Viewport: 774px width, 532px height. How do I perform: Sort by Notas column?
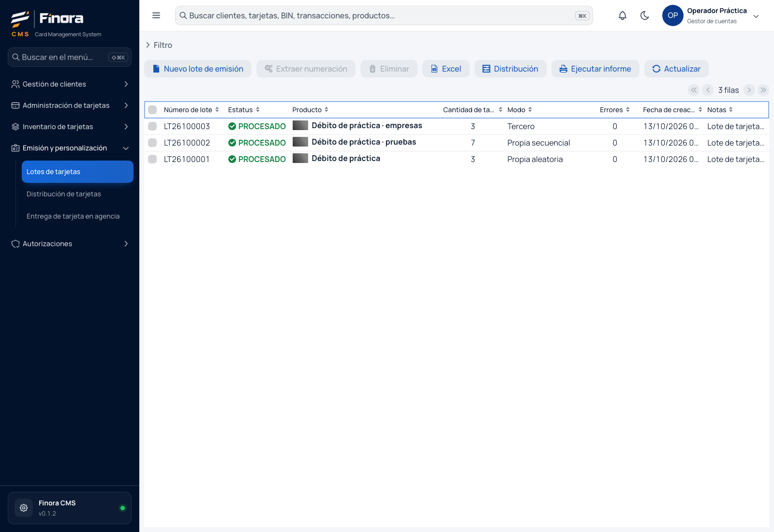[x=720, y=110]
